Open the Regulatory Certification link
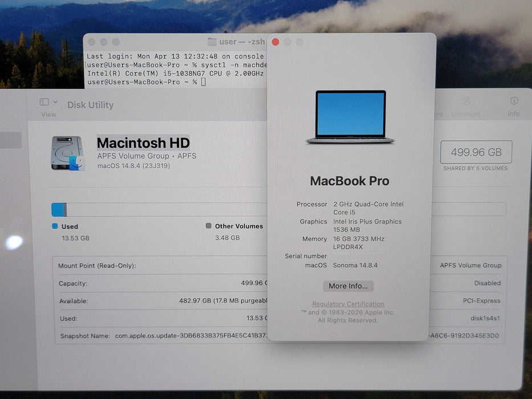Image resolution: width=532 pixels, height=399 pixels. [348, 304]
